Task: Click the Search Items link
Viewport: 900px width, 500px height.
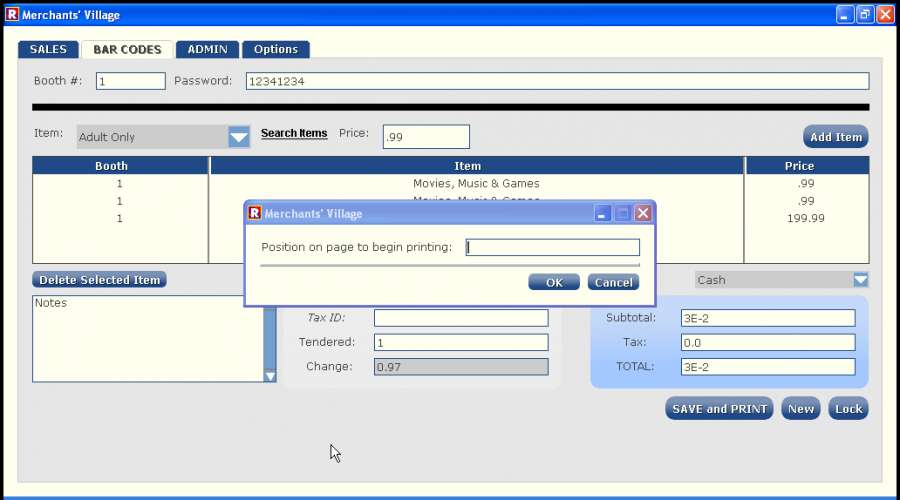Action: (294, 133)
